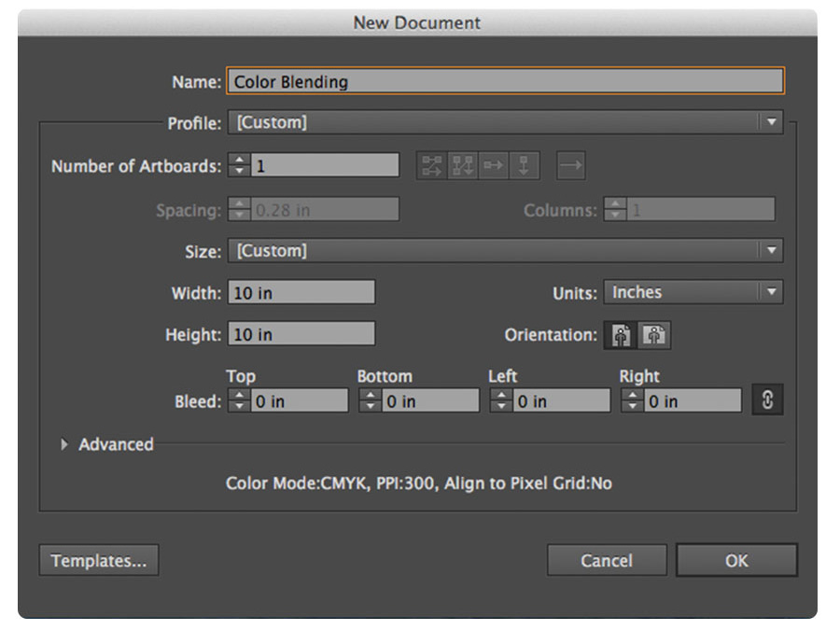Image resolution: width=840 pixels, height=630 pixels.
Task: Choose the landscape orientation icon
Action: click(654, 336)
